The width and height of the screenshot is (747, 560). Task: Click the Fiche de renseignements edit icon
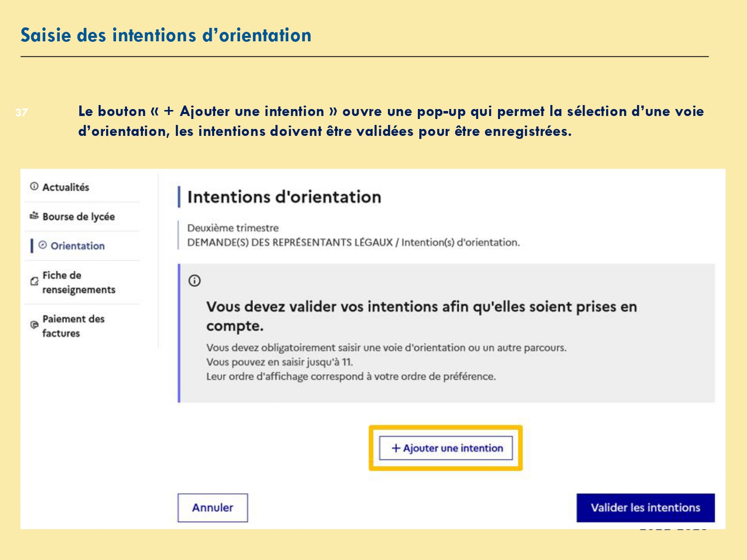tap(34, 282)
